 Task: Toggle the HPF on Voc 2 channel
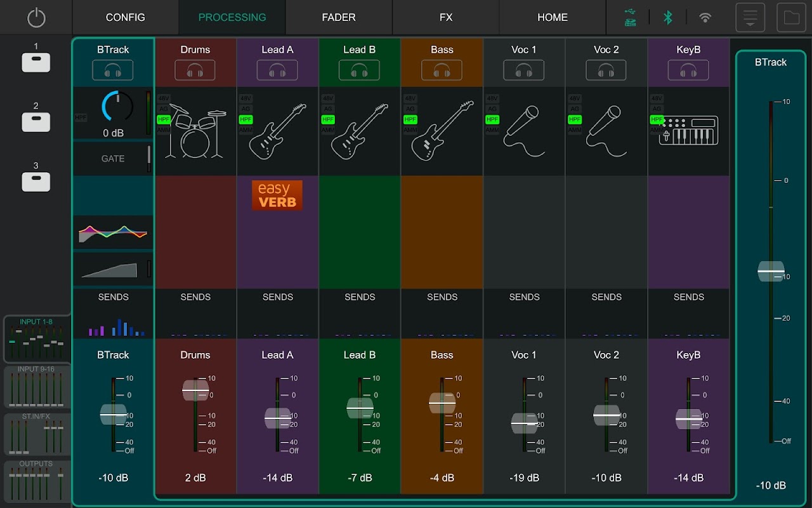coord(575,119)
